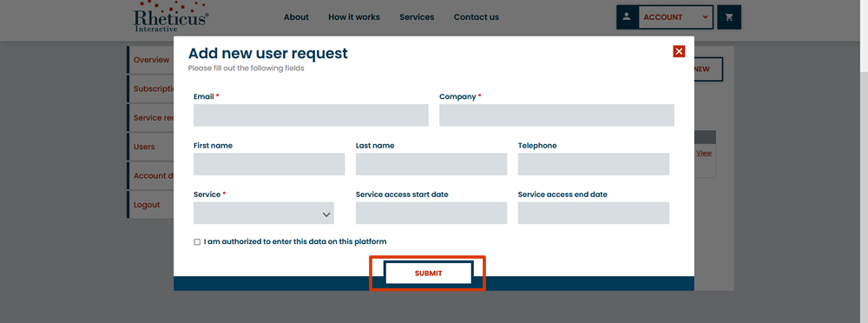Click the partially hidden NEW button
Image resolution: width=868 pixels, height=323 pixels.
pyautogui.click(x=708, y=69)
